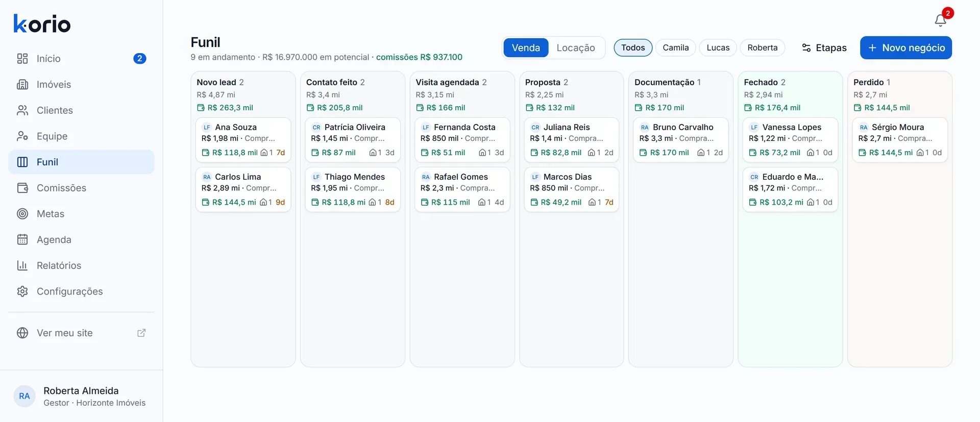Click the Funil columns icon
The height and width of the screenshot is (422, 980).
point(22,162)
